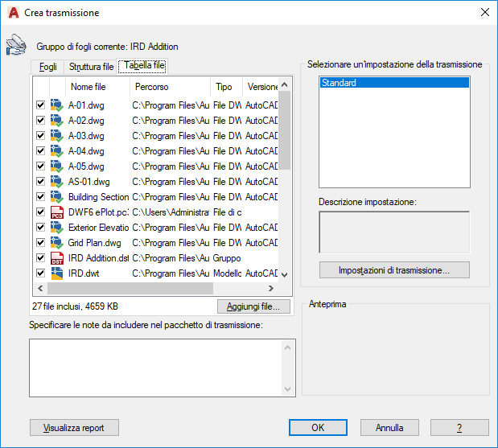Click the Building Section drawing icon

click(x=57, y=196)
